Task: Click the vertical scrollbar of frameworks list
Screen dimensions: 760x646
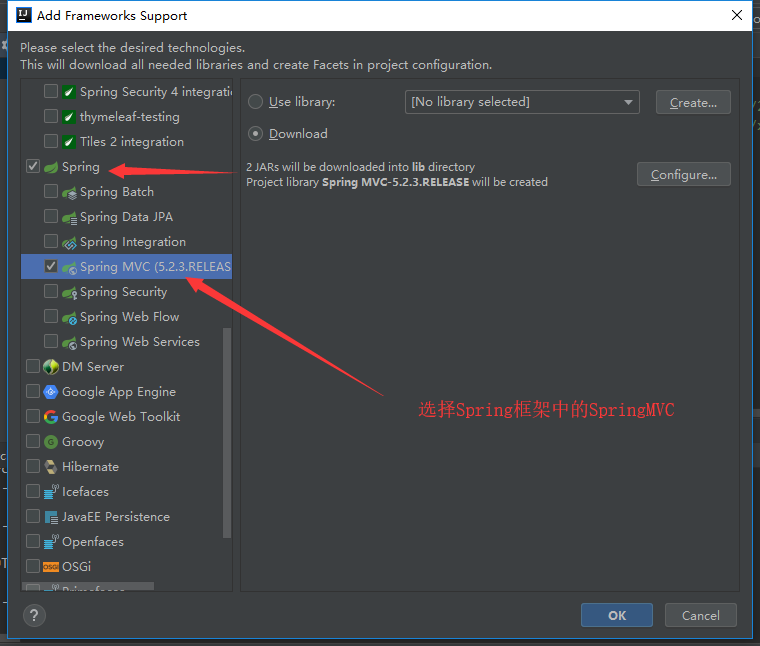Action: [x=227, y=433]
